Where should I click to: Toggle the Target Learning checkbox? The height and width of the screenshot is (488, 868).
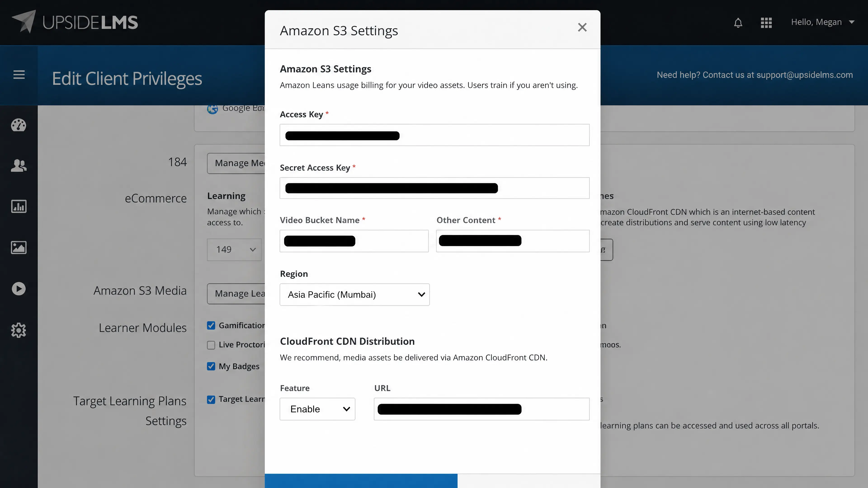click(x=211, y=400)
